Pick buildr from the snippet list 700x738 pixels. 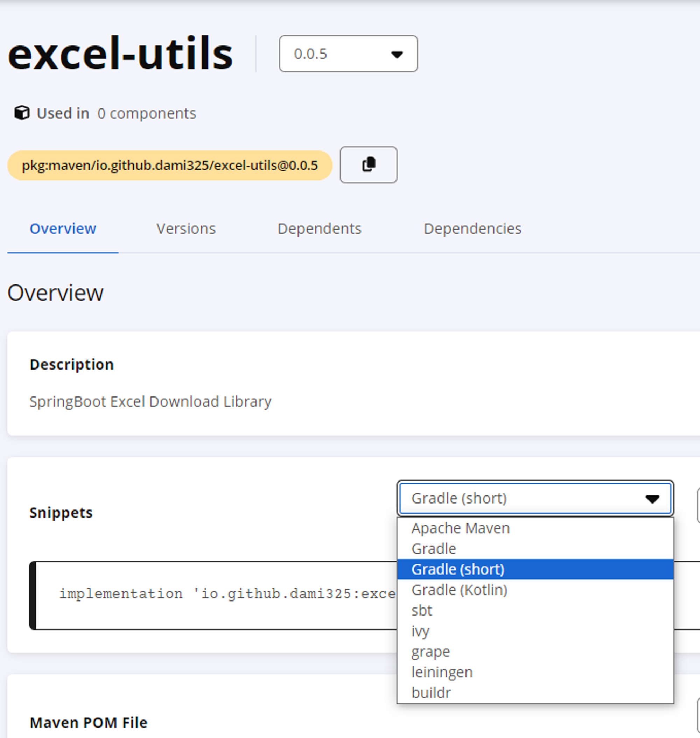click(535, 693)
